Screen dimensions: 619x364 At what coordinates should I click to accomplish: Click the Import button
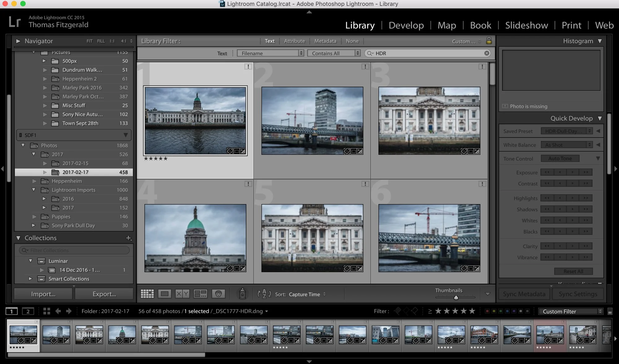click(x=43, y=294)
